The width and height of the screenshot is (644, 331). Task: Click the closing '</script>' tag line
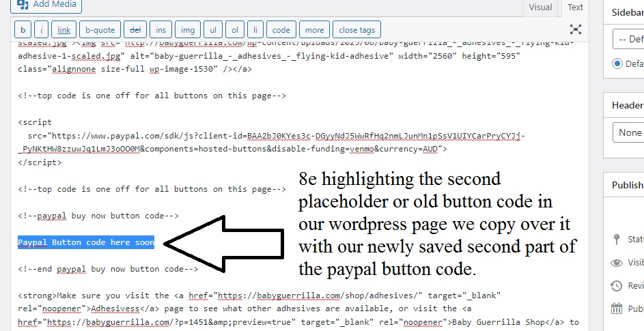pyautogui.click(x=40, y=162)
